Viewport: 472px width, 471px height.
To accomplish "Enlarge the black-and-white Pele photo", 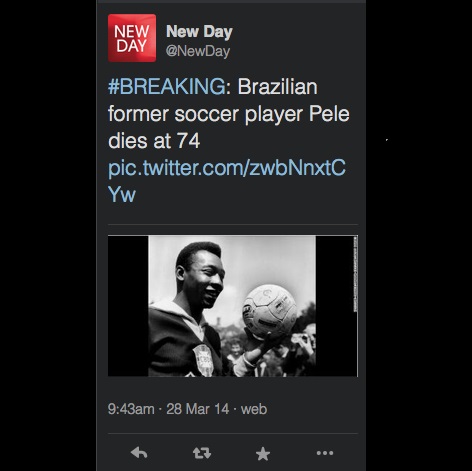I will 232,306.
